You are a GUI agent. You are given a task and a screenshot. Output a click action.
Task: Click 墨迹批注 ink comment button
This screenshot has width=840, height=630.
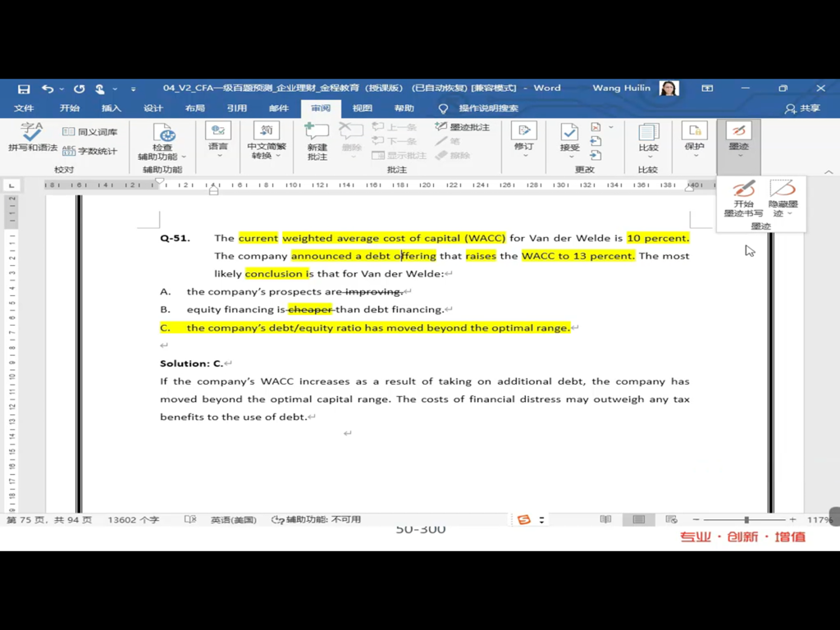click(x=463, y=127)
